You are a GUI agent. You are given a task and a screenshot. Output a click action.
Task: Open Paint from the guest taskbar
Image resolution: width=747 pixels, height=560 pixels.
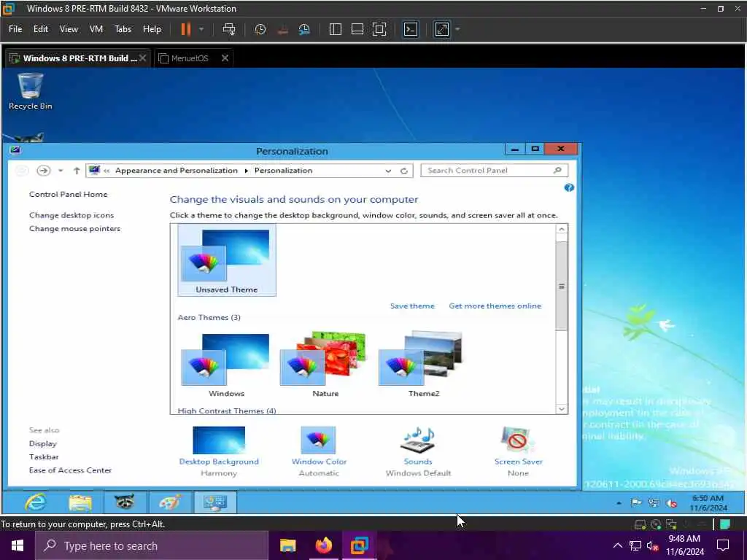[170, 502]
